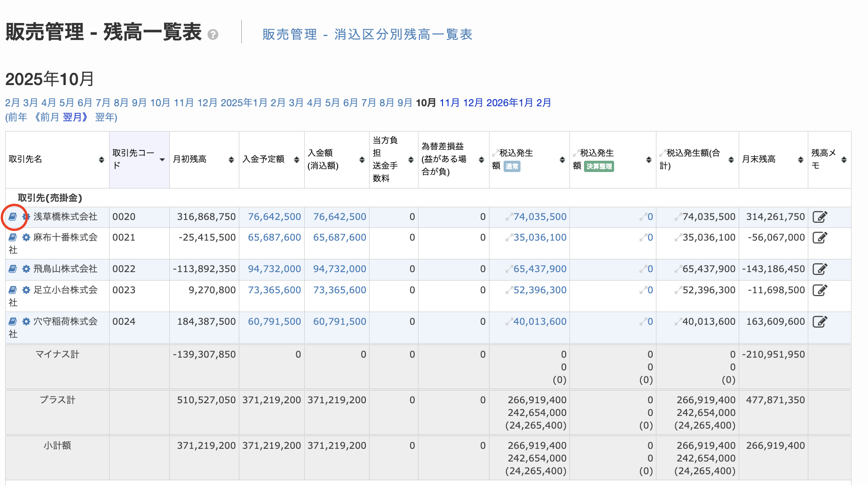Click 月末残高 value 314,261,750
Viewport: 868px width, 485px height.
coord(775,217)
